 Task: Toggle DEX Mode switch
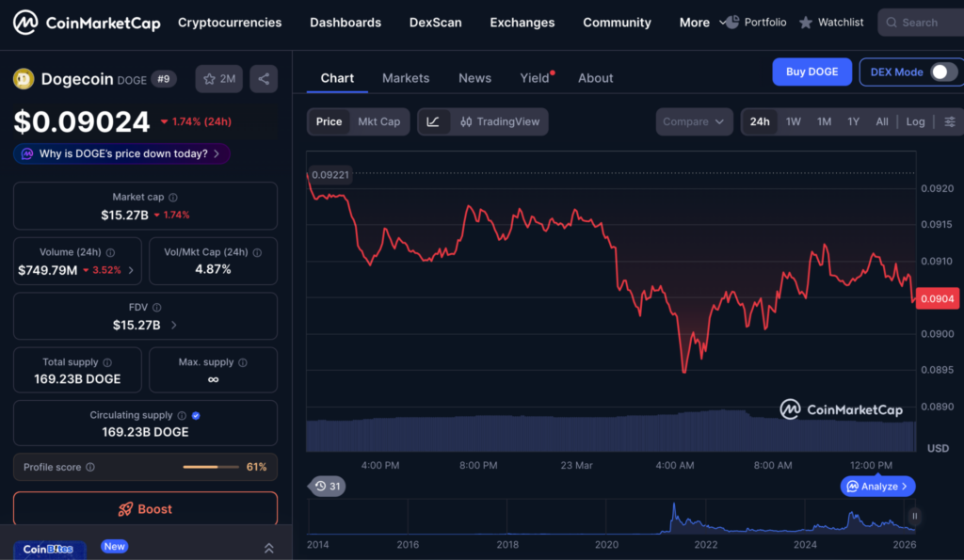pos(943,72)
